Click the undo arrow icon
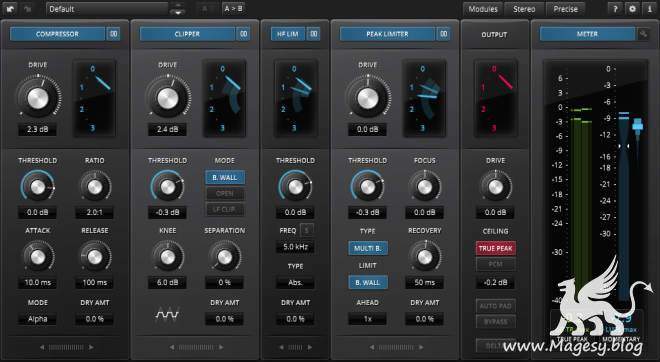The height and width of the screenshot is (362, 660). (x=11, y=8)
